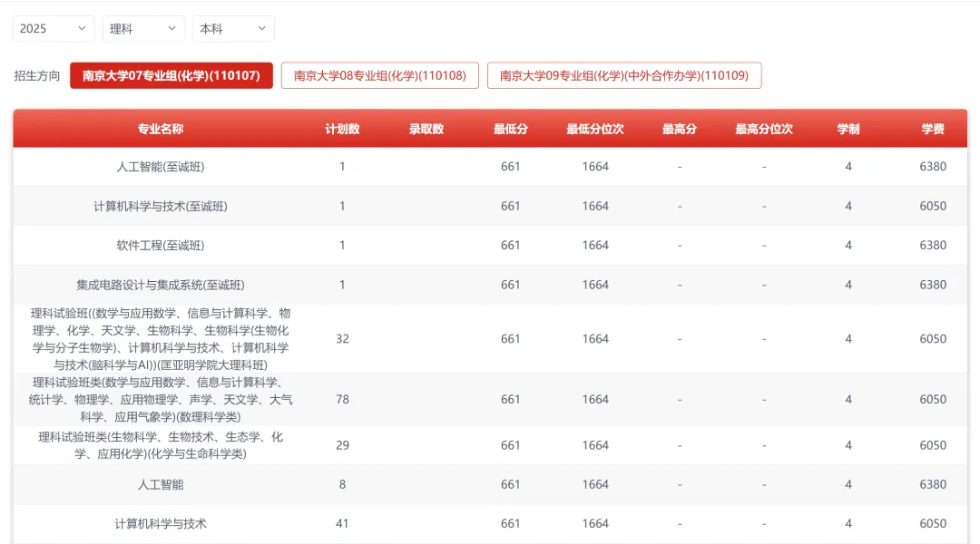Switch to 南京大学09专业组(中外合作办学)(110109) tab

[x=624, y=75]
